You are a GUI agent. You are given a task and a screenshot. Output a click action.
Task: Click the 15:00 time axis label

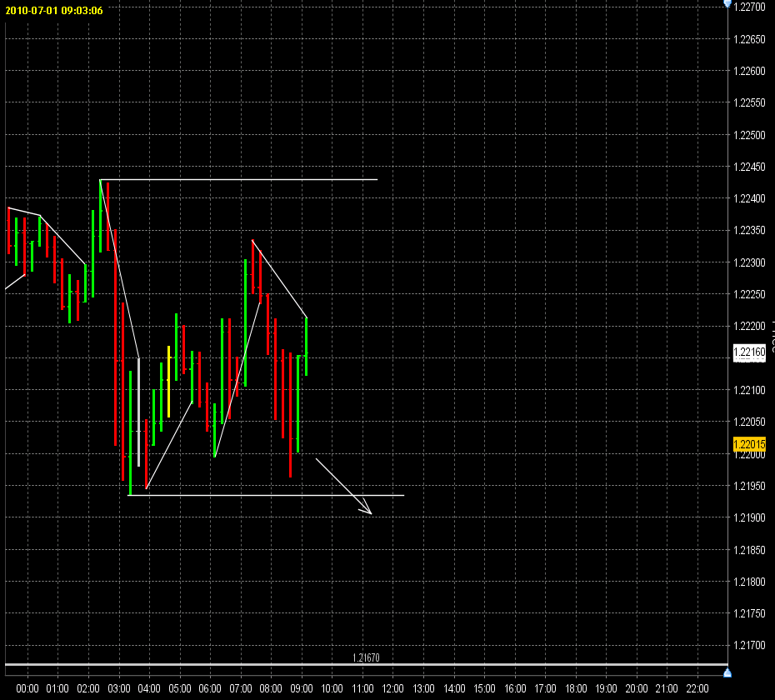coord(484,688)
